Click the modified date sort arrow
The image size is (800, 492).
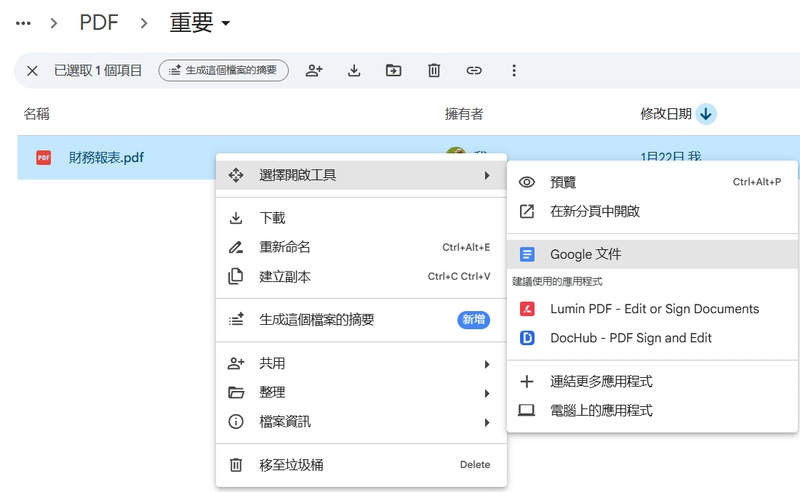pos(706,114)
